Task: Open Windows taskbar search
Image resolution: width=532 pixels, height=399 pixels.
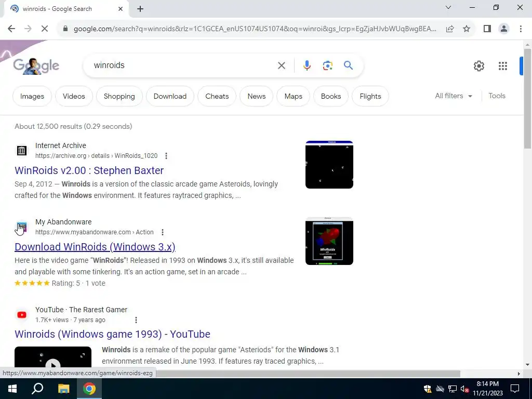Action: coord(37,389)
